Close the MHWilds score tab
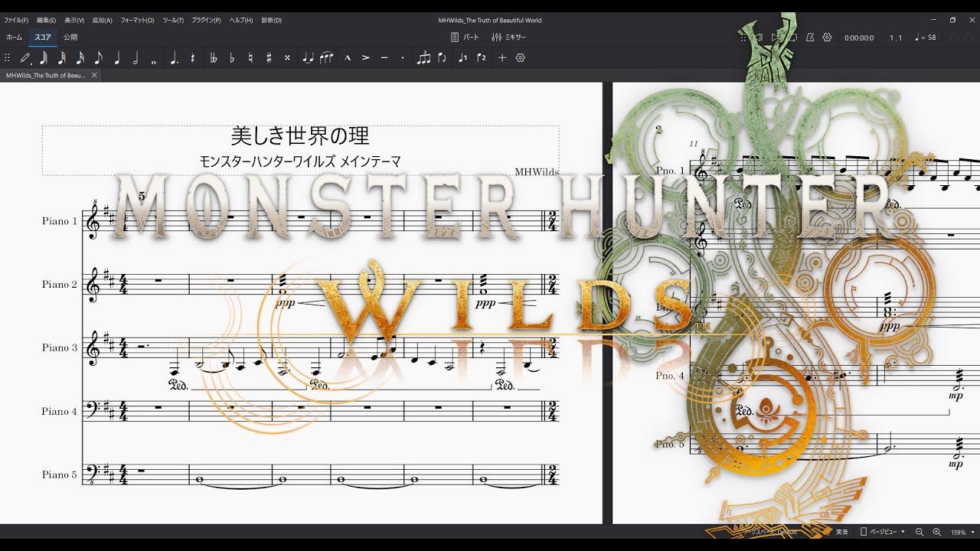Viewport: 980px width, 551px height. (x=94, y=75)
